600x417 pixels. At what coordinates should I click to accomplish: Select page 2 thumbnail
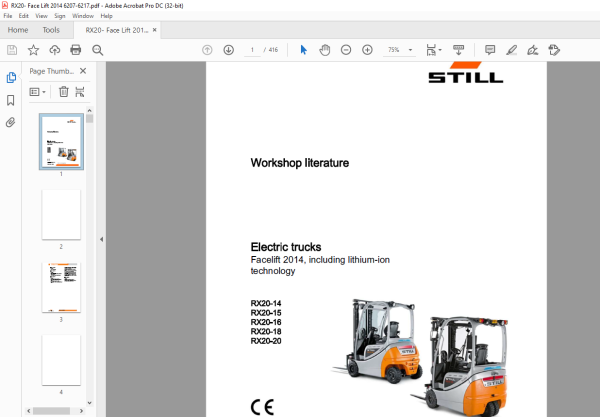pos(61,215)
